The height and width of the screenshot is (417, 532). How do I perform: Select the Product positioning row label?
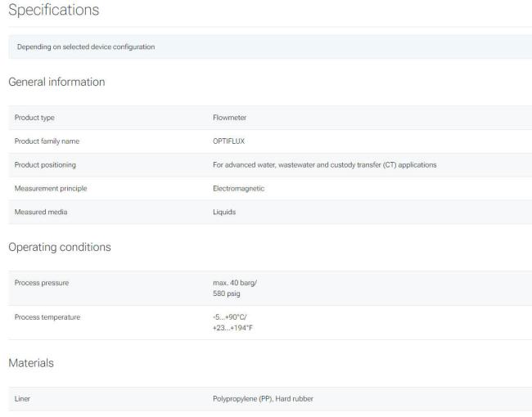(45, 165)
